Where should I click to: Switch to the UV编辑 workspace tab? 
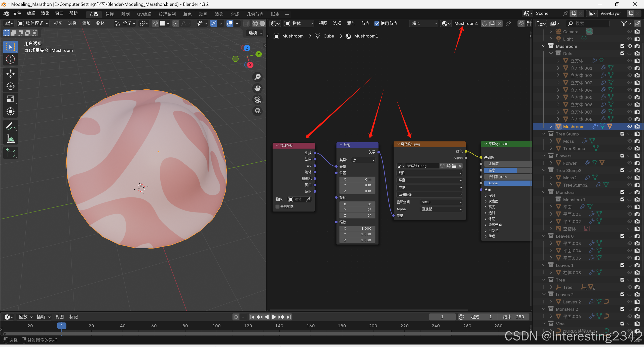click(x=144, y=14)
